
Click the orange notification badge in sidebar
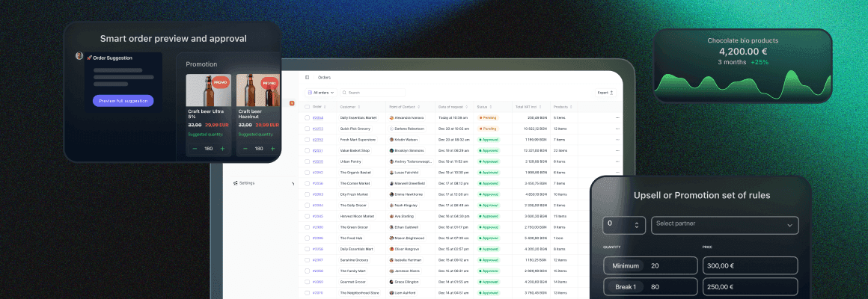[292, 103]
